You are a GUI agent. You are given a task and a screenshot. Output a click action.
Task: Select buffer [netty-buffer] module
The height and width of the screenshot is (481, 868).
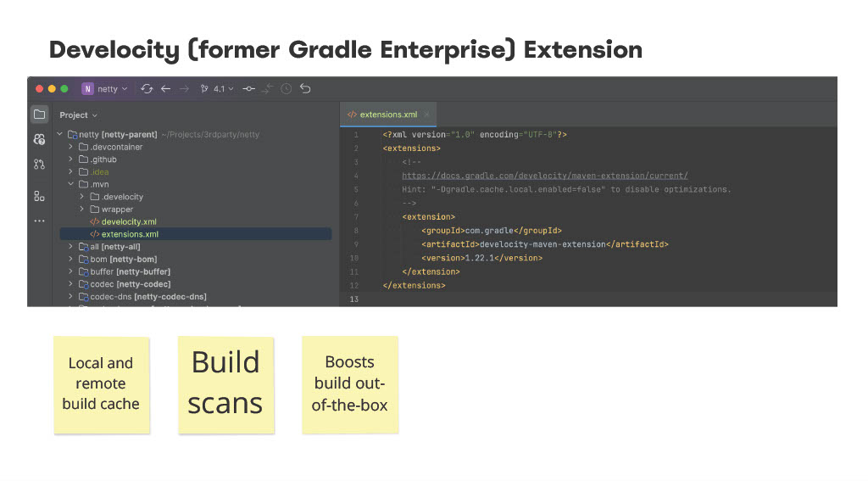click(125, 271)
